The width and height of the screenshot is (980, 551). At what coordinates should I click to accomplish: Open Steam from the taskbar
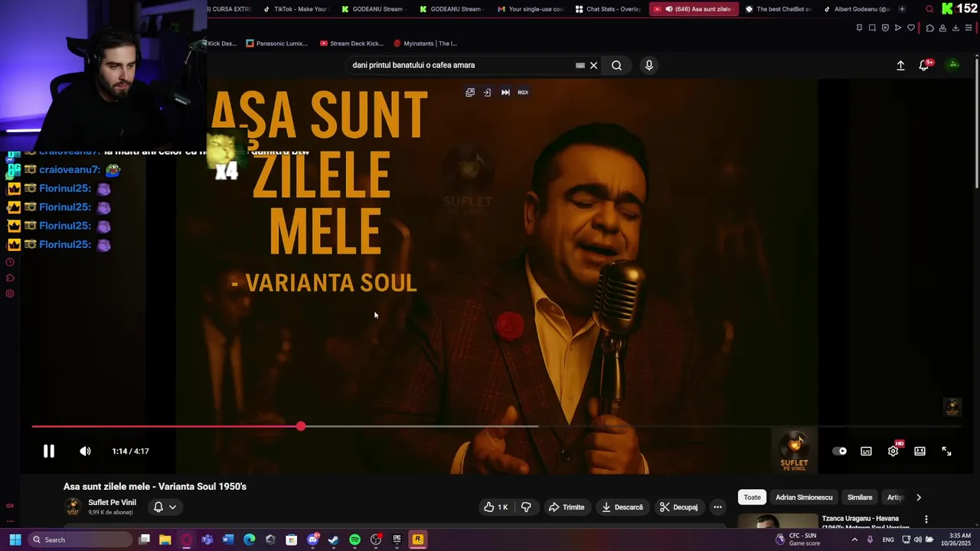click(x=333, y=540)
